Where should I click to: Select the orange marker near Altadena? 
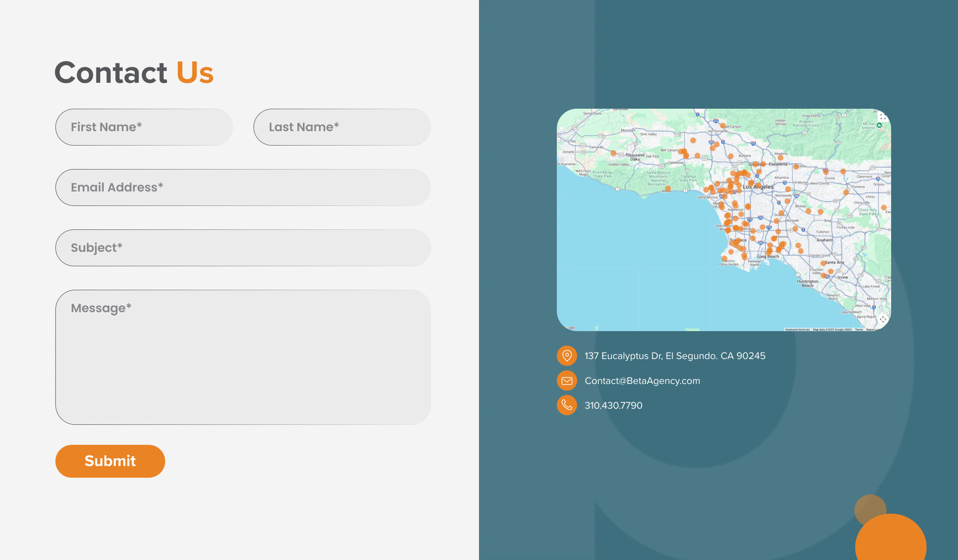[780, 158]
